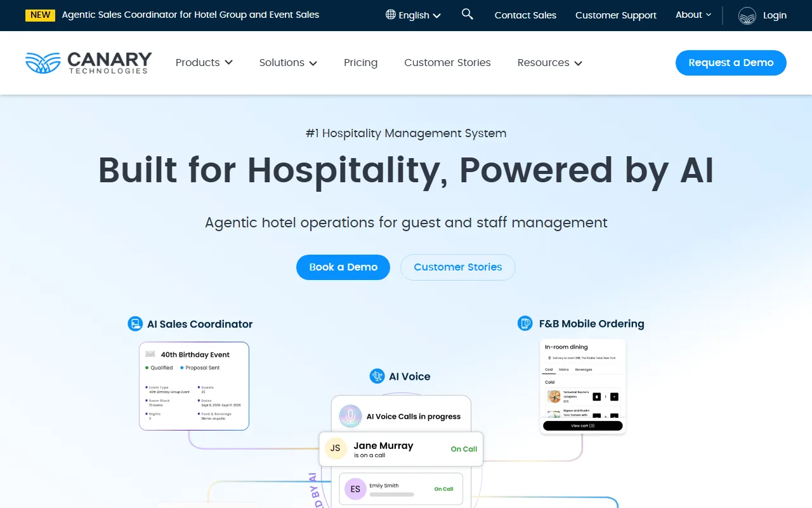Click the AI Voice Calls microphone orb
The width and height of the screenshot is (812, 508).
350,417
